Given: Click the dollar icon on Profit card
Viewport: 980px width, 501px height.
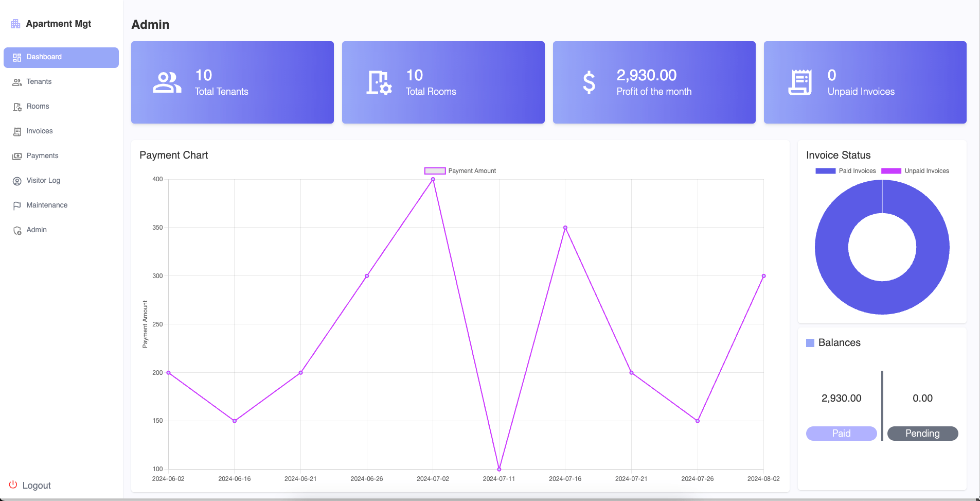Looking at the screenshot, I should point(589,82).
